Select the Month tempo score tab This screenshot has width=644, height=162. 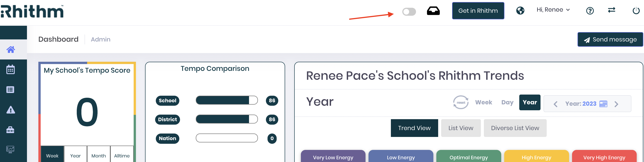pos(98,156)
